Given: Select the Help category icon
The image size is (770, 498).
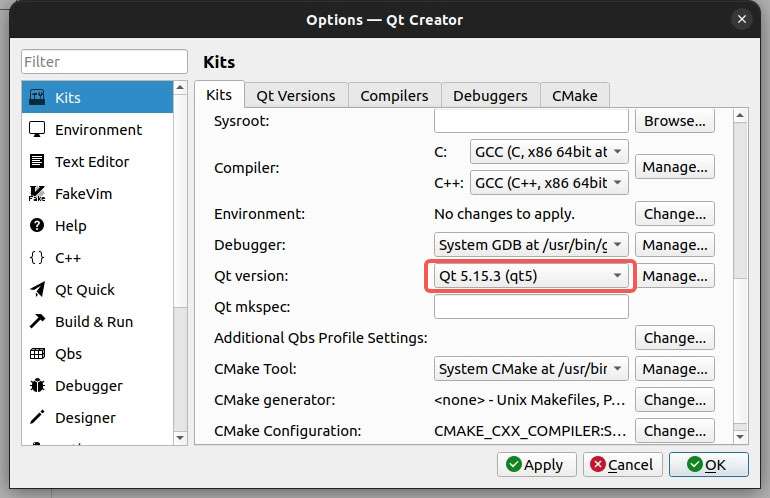Looking at the screenshot, I should tap(37, 226).
